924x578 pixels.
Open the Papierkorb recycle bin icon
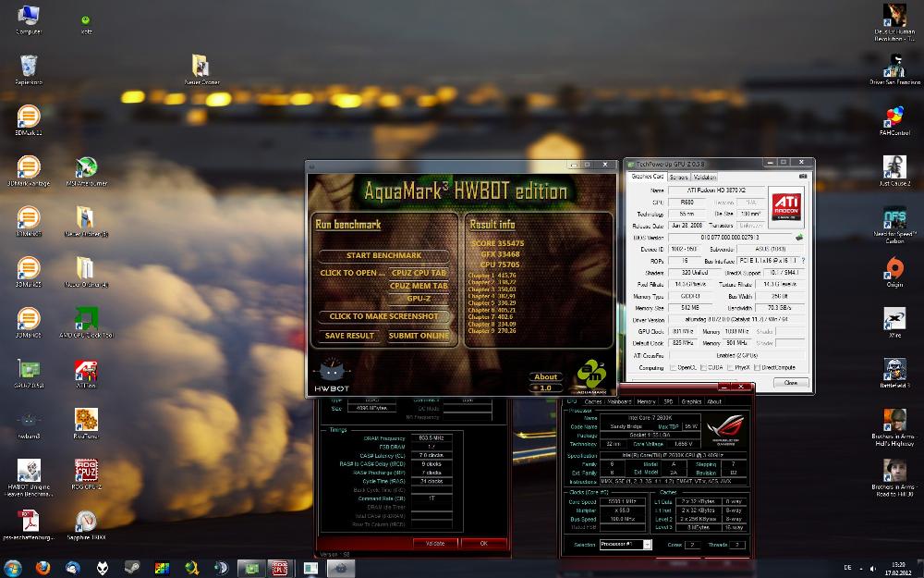29,69
